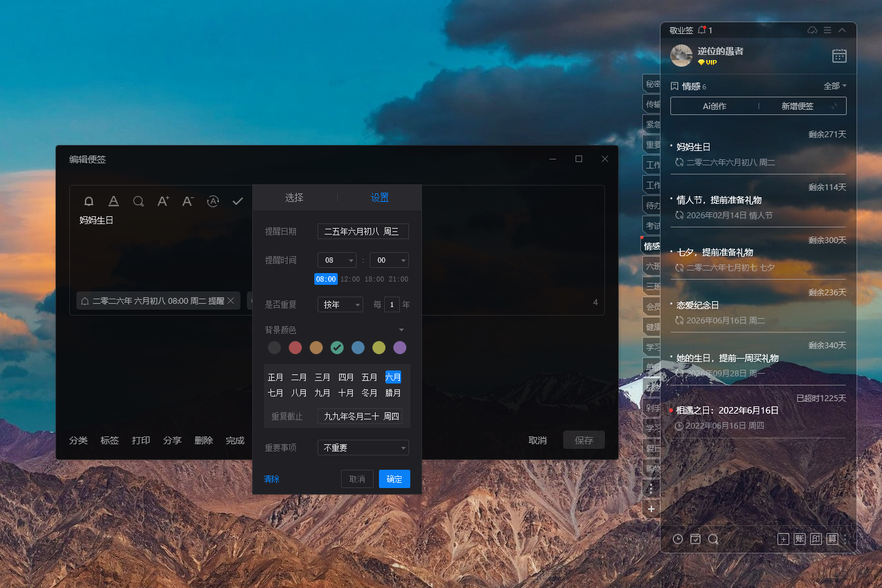Switch to the 选择 tab
The image size is (882, 588).
pos(294,197)
